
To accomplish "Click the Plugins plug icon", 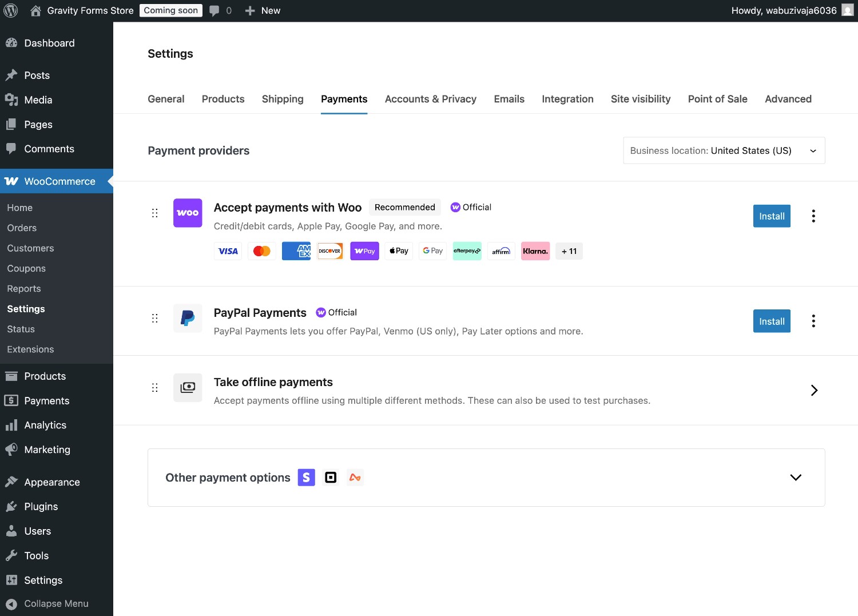I will 11,507.
